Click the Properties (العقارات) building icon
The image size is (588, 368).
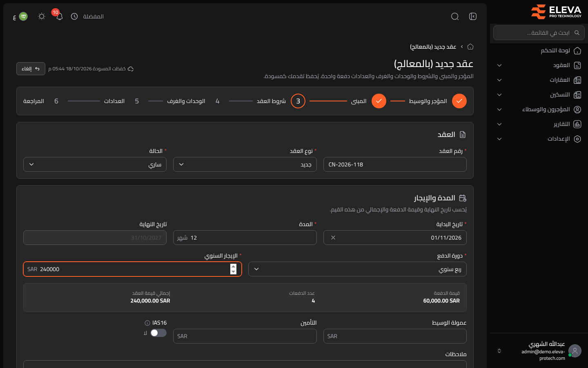click(577, 80)
